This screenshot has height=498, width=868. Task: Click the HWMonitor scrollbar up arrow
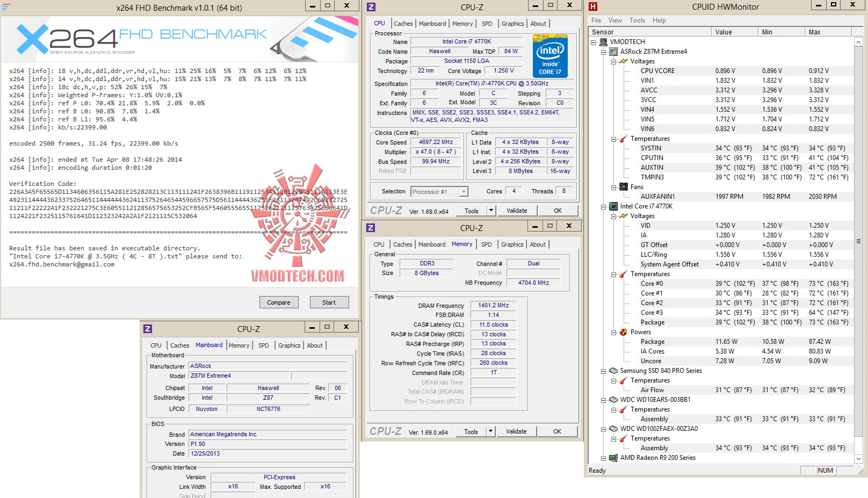pyautogui.click(x=858, y=42)
